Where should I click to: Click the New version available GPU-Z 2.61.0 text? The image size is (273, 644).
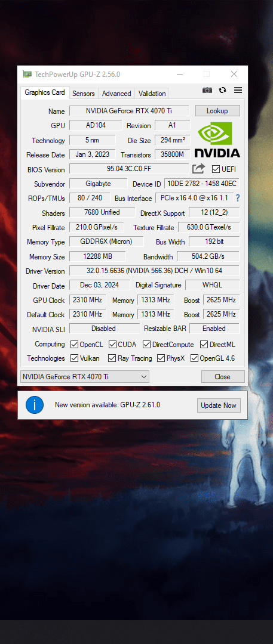point(108,405)
